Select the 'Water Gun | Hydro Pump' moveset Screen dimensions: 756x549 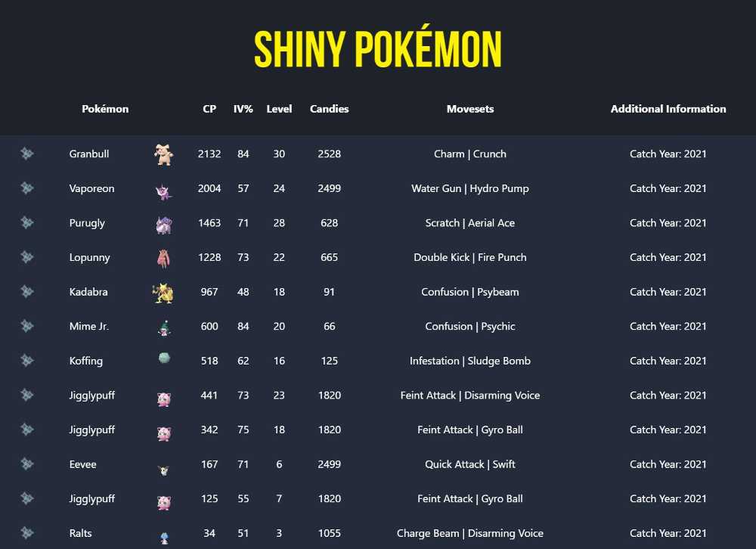470,188
